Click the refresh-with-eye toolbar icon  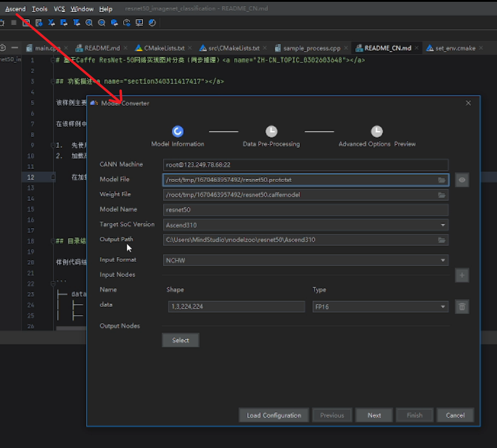click(x=127, y=22)
